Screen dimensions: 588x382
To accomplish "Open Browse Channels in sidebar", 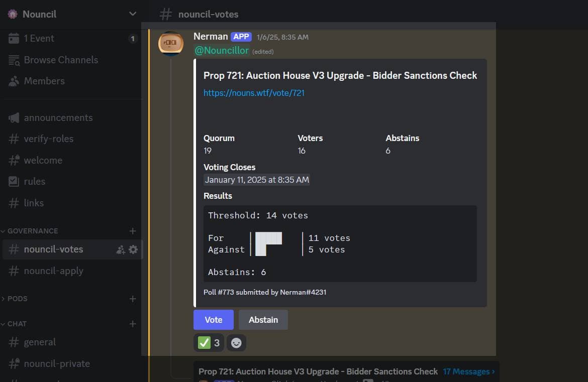I will click(60, 60).
